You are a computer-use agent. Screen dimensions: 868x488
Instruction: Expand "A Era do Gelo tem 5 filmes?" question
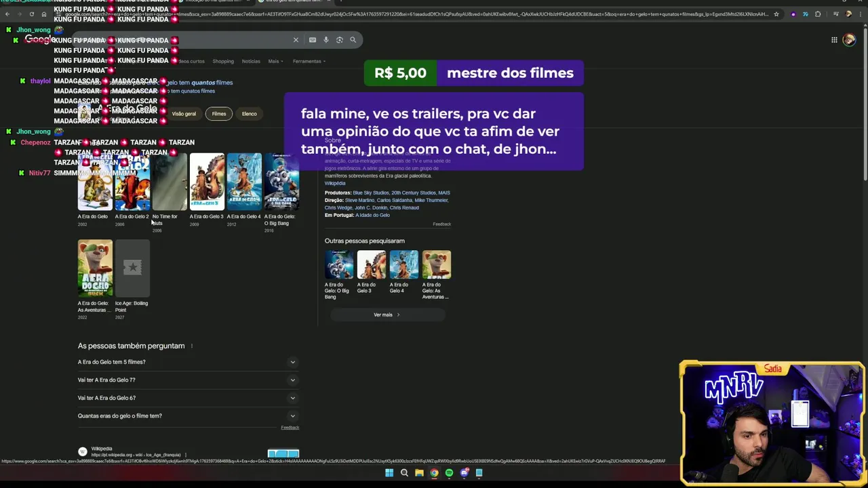click(x=188, y=362)
